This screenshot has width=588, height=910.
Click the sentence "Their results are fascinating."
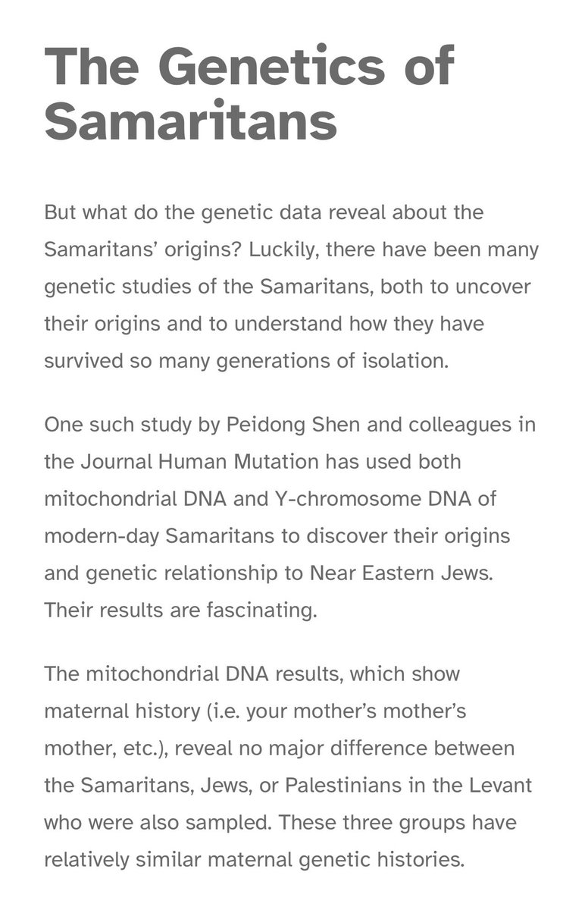pyautogui.click(x=180, y=610)
